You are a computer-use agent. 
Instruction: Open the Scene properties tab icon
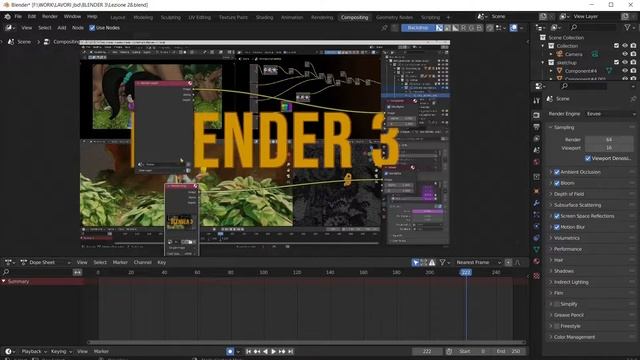[537, 150]
